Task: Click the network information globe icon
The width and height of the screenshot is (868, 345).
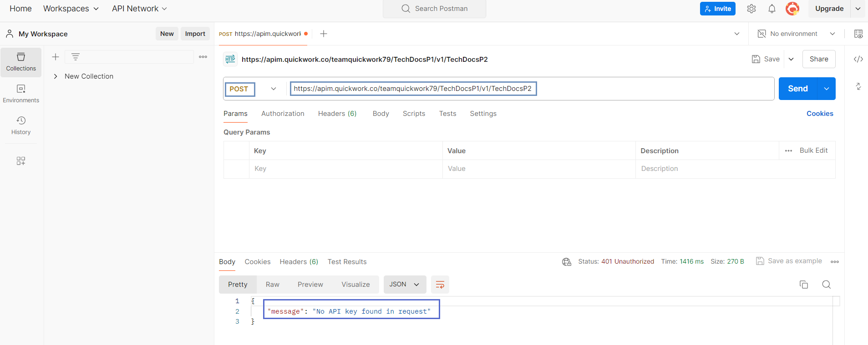Action: pos(567,262)
